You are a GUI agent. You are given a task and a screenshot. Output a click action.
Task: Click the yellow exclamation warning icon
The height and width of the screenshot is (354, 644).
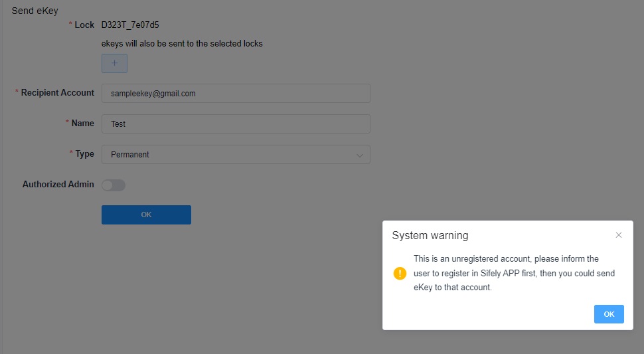point(400,273)
